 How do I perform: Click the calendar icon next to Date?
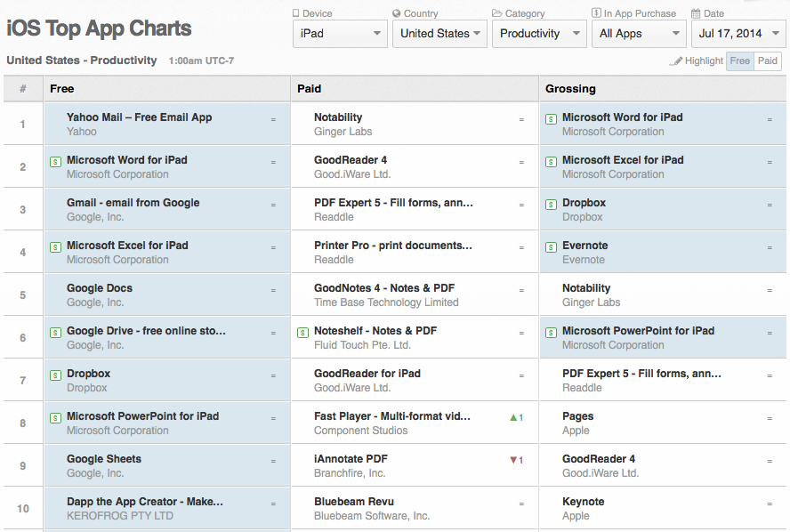(696, 13)
